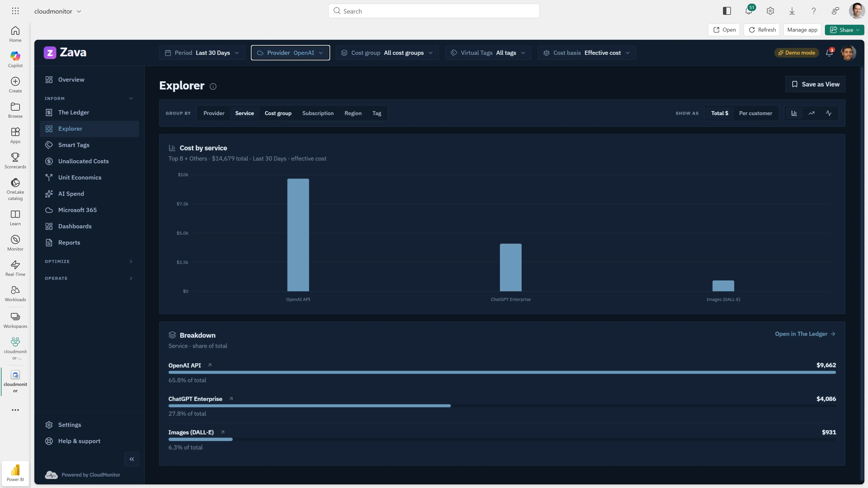Click the Zava alerts bell with 3 badge
The width and height of the screenshot is (868, 488).
829,53
